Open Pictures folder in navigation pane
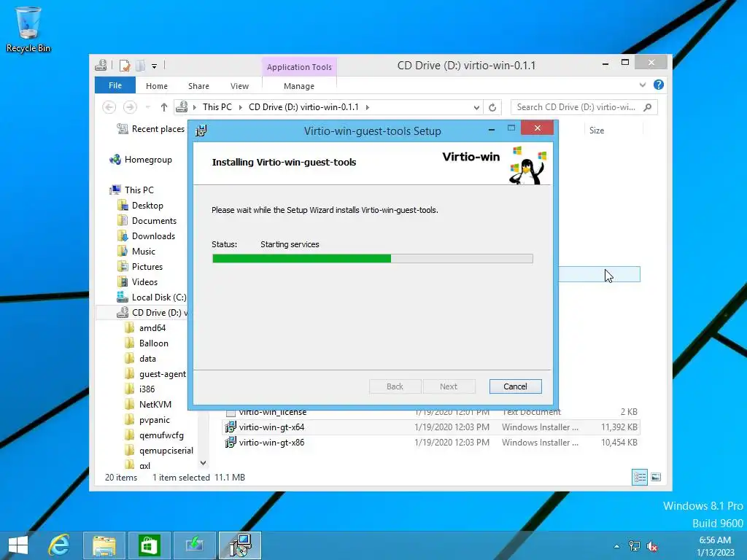 [x=140, y=267]
